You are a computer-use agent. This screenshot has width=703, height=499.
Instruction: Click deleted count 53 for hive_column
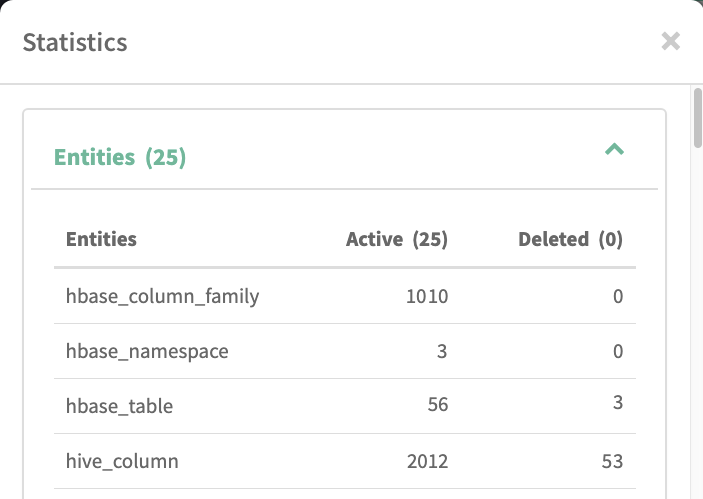click(613, 461)
